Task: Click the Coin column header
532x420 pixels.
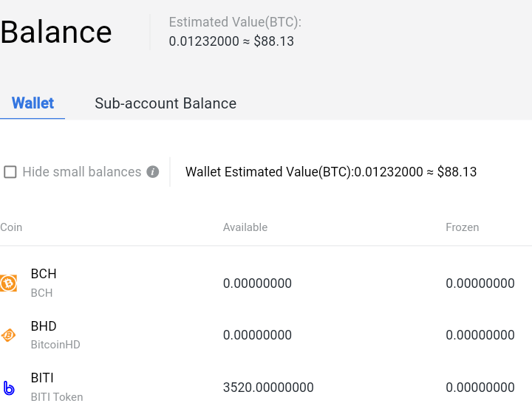Action: 11,227
